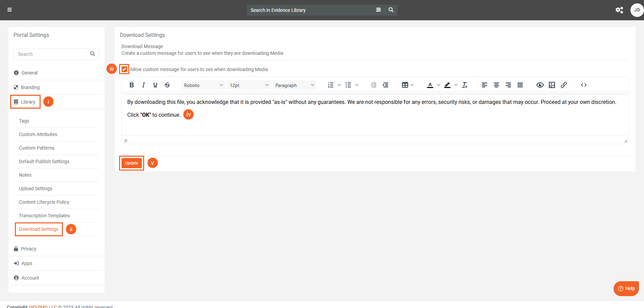Toggle bold formatting in the editor
Viewport: 644px width, 308px height.
[132, 85]
